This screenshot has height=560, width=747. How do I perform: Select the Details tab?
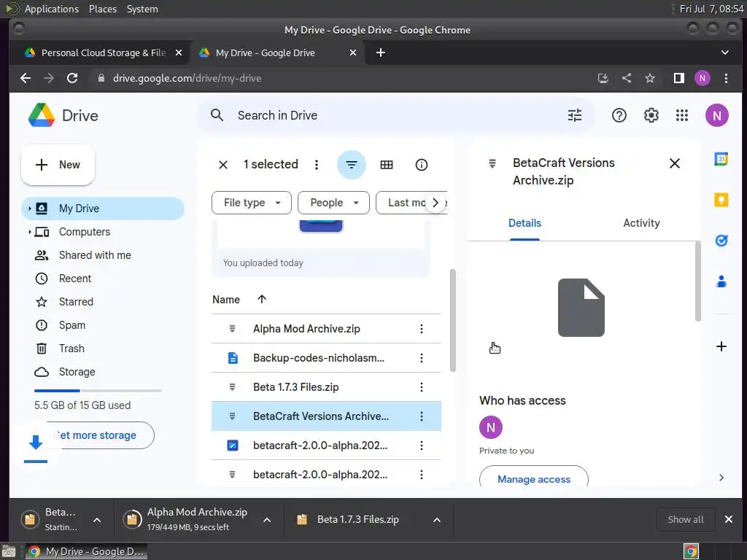(525, 223)
